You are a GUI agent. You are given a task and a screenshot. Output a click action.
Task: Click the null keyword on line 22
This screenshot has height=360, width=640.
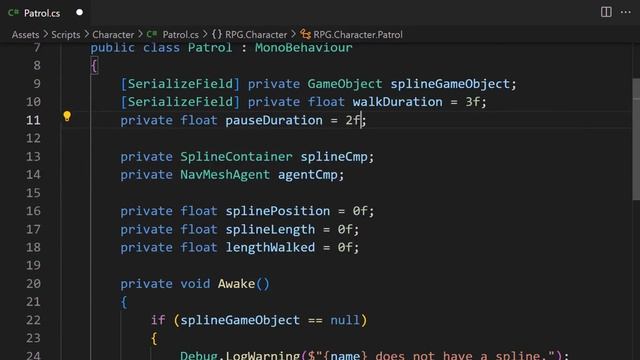pyautogui.click(x=345, y=320)
